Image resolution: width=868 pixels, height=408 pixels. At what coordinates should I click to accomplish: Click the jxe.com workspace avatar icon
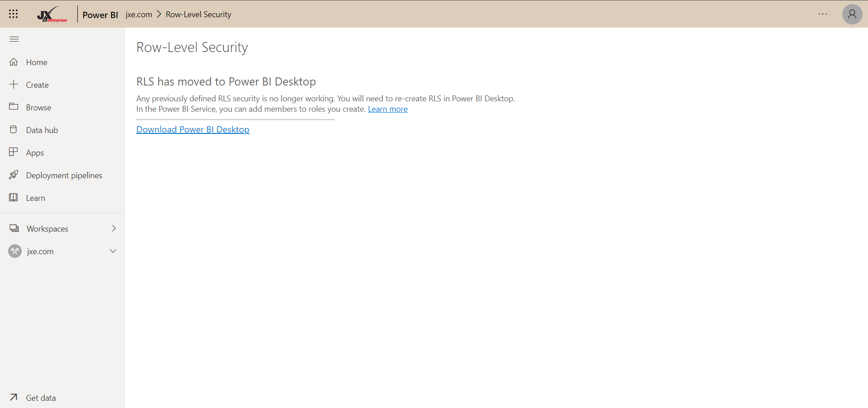click(15, 251)
